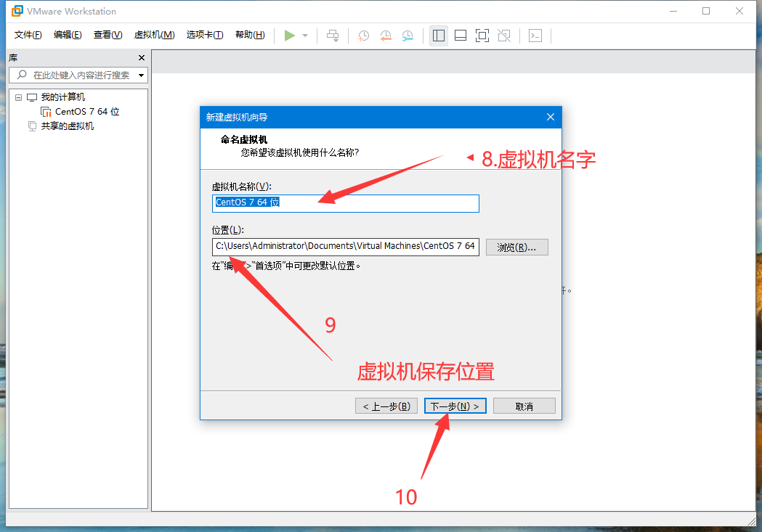762x532 pixels.
Task: Collapse the 我的计算机 tree node
Action: pos(19,97)
